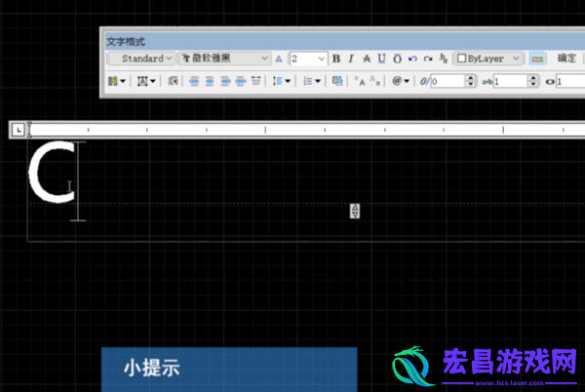Open the 微软雅黑 font dropdown
The height and width of the screenshot is (392, 585).
coord(224,59)
